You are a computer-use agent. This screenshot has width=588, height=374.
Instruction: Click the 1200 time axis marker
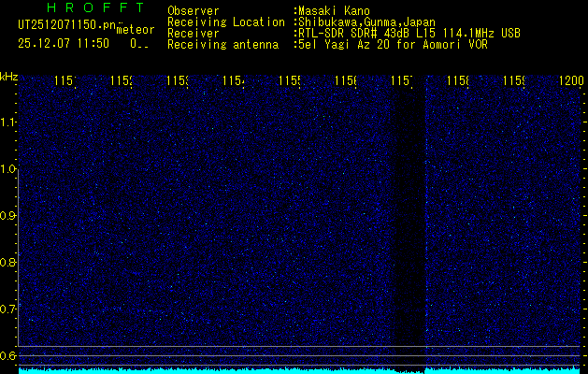(x=571, y=81)
